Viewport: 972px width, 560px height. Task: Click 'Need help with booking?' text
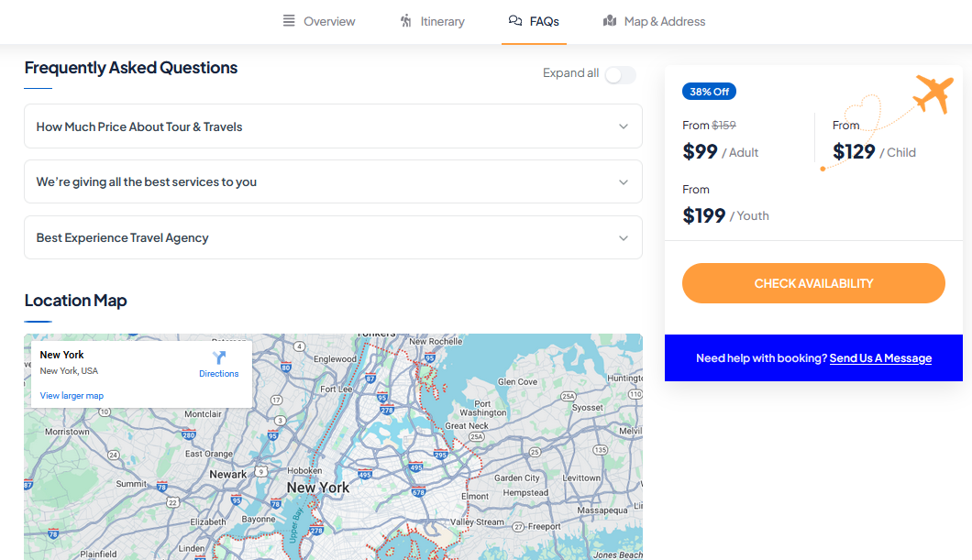[x=761, y=358]
